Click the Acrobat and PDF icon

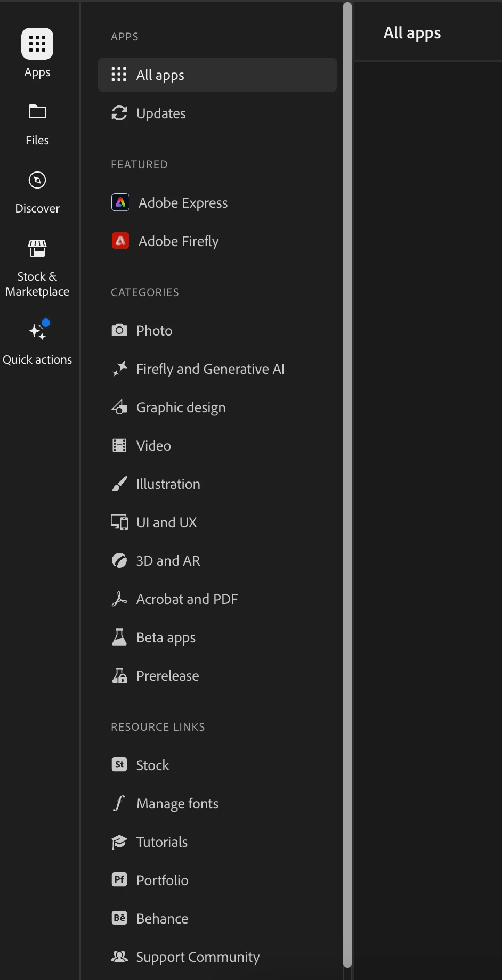[x=119, y=599]
